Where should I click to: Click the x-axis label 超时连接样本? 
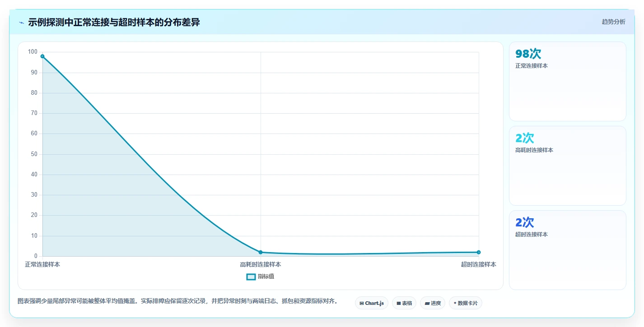point(479,264)
